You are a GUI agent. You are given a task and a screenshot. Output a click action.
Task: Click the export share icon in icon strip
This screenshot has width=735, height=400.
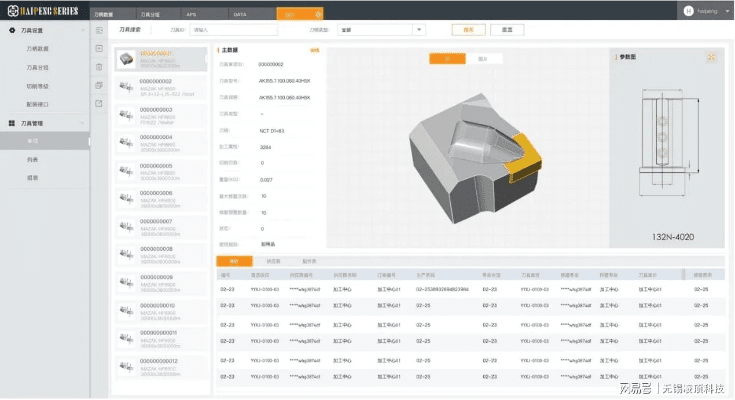coord(98,103)
